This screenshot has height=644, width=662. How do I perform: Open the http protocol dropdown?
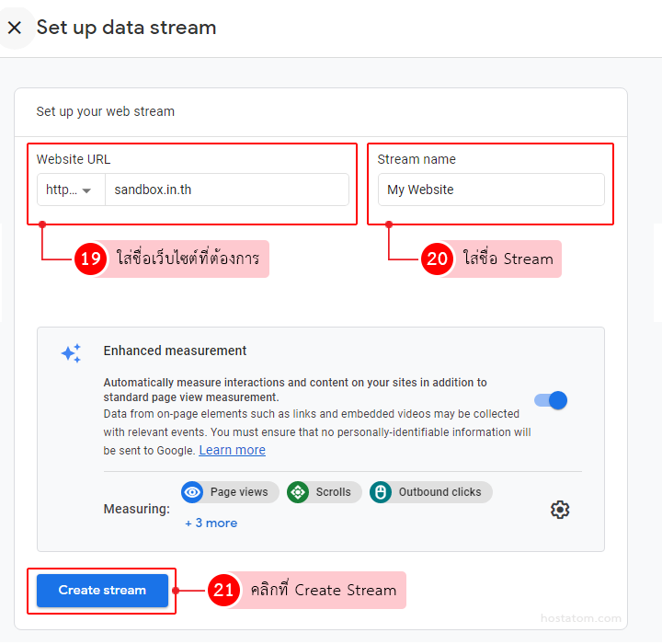tap(71, 190)
